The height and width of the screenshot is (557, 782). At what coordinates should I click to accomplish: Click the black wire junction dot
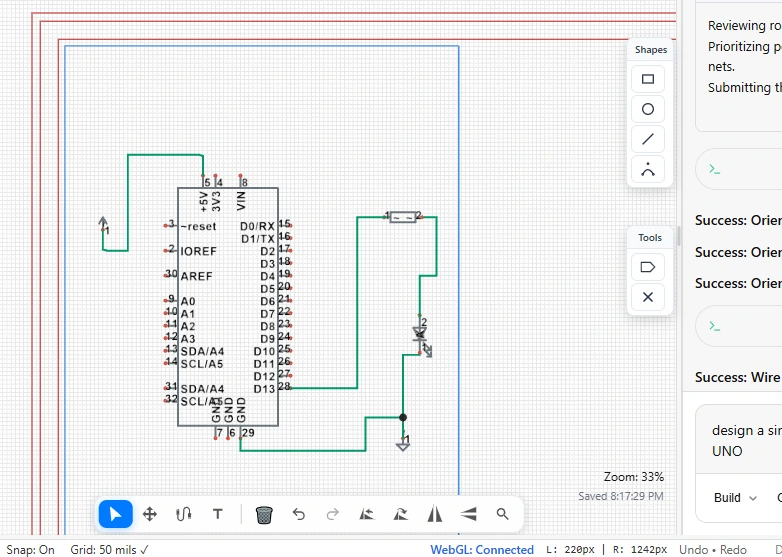pos(403,417)
